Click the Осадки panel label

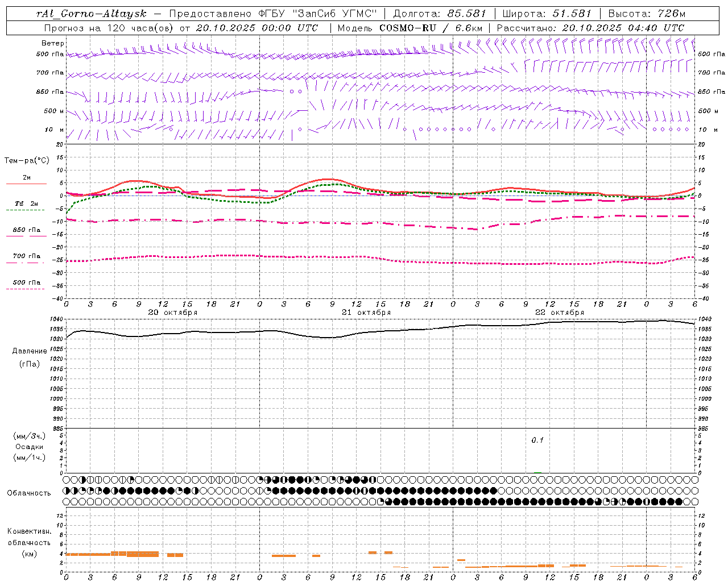pyautogui.click(x=29, y=447)
